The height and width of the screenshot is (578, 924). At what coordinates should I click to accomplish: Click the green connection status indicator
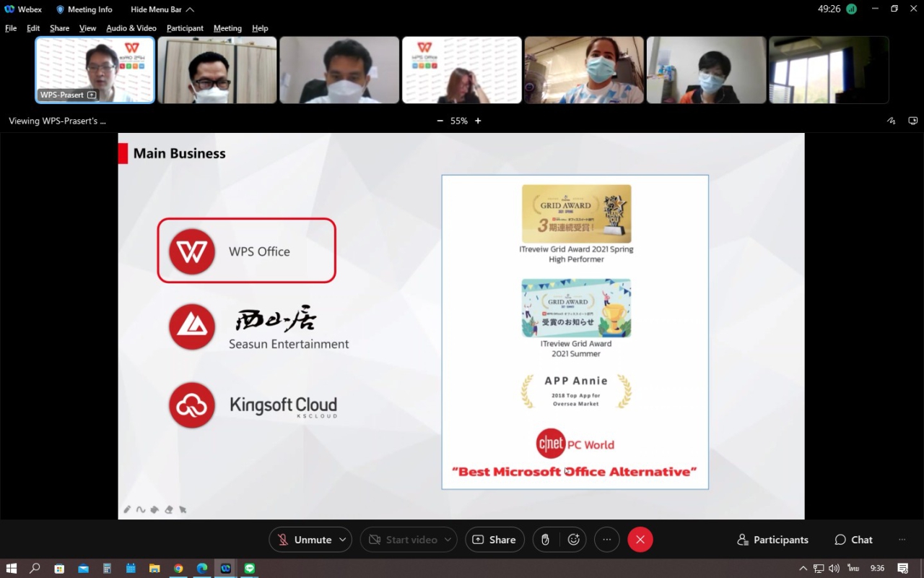pos(852,9)
